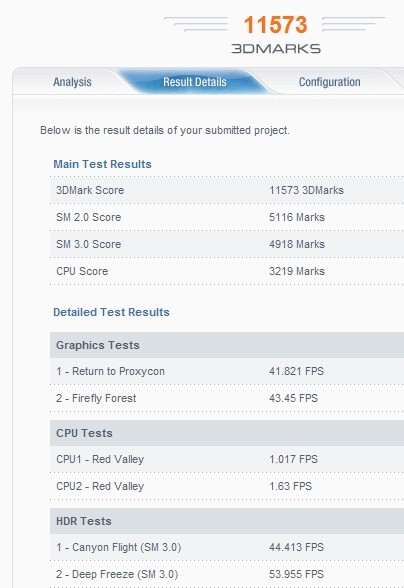Viewport: 404px width, 588px height.
Task: Select the Main Test Results heading
Action: point(102,164)
